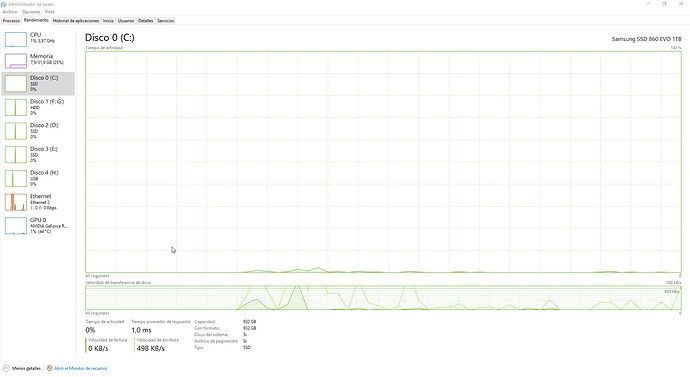690x377 pixels.
Task: Click the Disco 0 activity time graph
Action: 383,162
